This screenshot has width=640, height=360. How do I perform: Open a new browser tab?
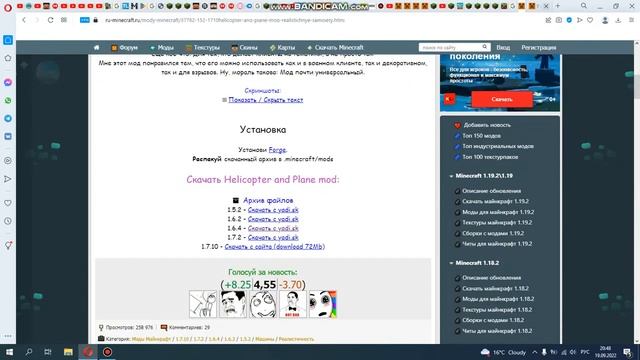click(x=558, y=6)
